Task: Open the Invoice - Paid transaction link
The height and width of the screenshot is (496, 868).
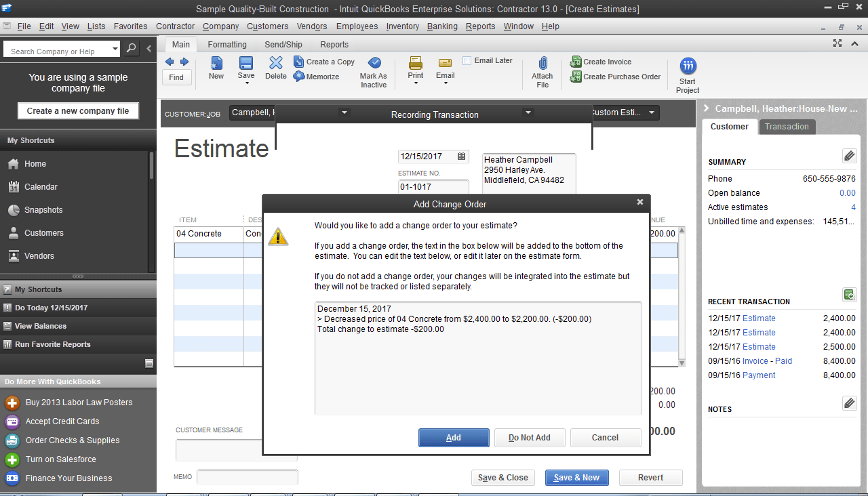Action: tap(767, 361)
